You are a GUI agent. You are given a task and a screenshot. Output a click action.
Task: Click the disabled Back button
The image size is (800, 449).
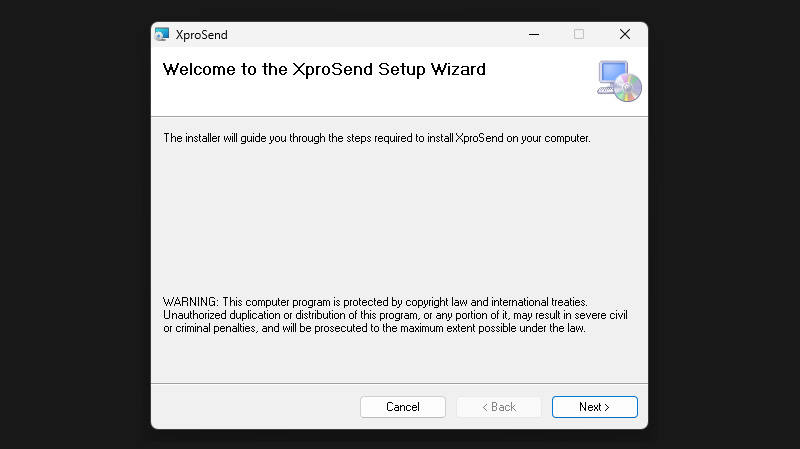(498, 407)
